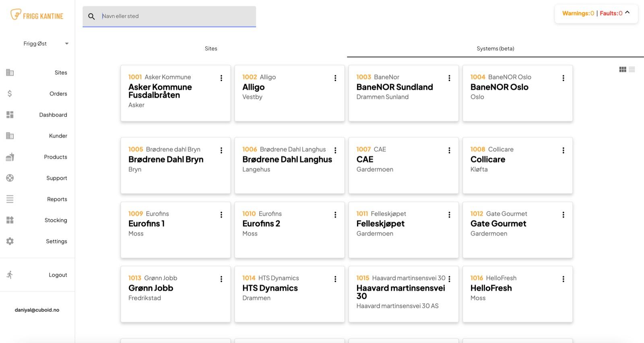Open three-dot menu on BaneNOR Oslo card
Viewport: 644px width, 343px height.
[563, 78]
